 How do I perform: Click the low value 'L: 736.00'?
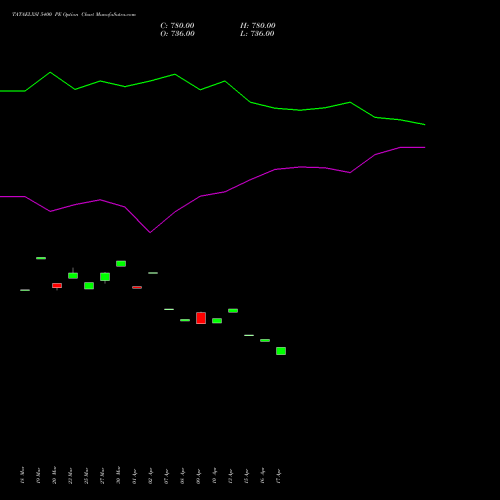click(257, 34)
